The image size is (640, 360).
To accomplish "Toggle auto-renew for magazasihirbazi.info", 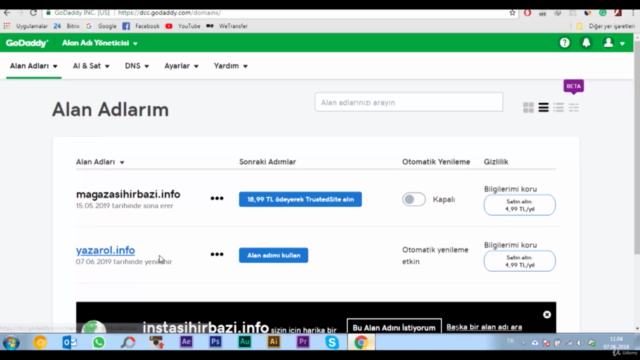I will pos(414,199).
